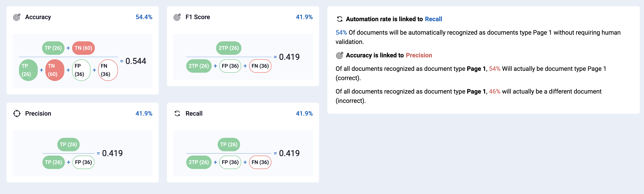
Task: Select the Accuracy 54.4% value
Action: (x=144, y=17)
